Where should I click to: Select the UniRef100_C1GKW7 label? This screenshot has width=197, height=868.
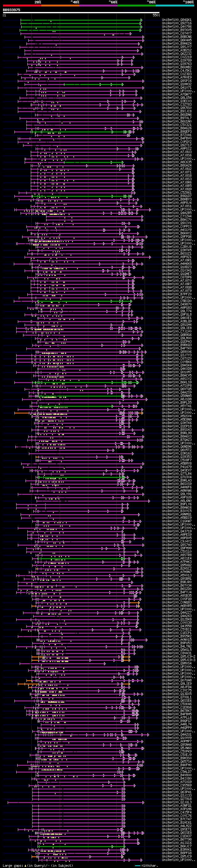click(x=177, y=521)
